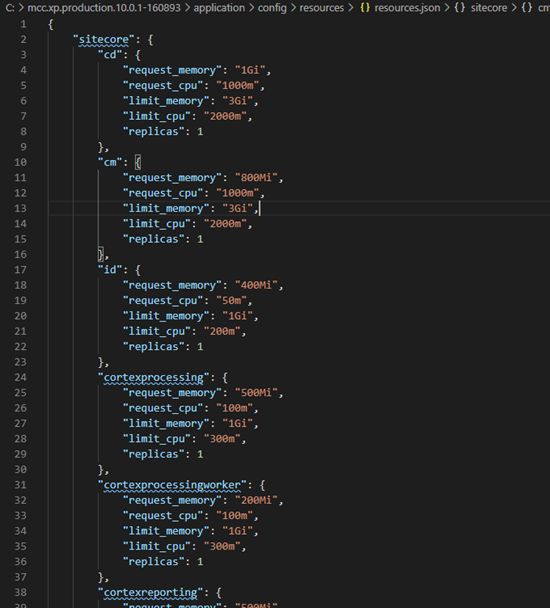550x608 pixels.
Task: Click the "3Gi" value on line 13
Action: point(237,208)
